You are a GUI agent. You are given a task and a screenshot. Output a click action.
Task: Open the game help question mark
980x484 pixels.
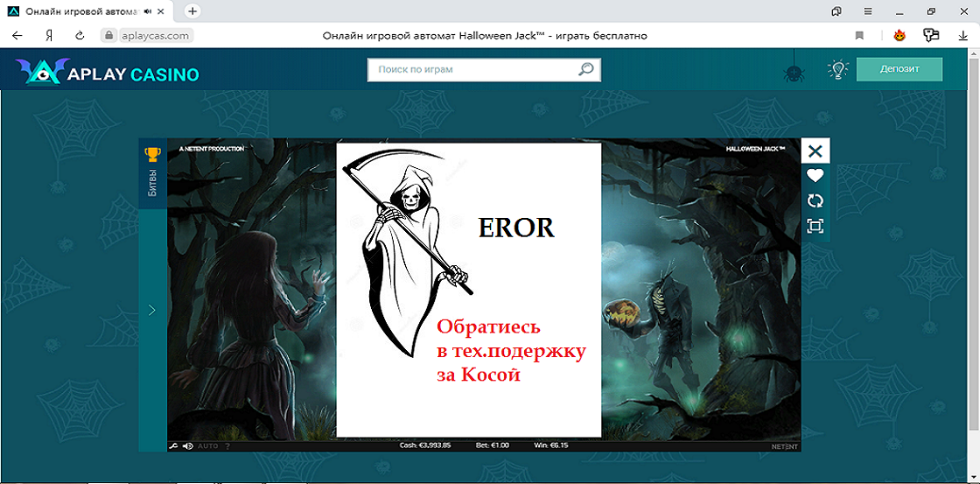click(227, 446)
